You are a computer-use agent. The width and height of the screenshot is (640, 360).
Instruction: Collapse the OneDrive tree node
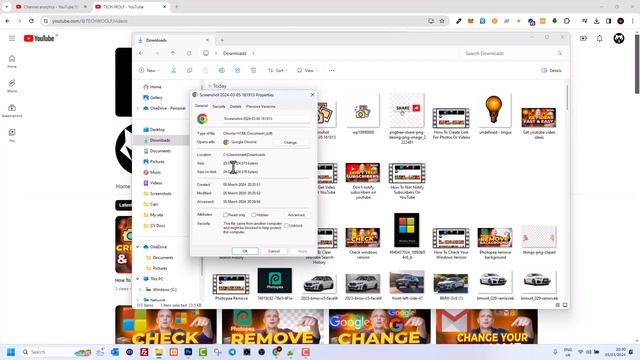tap(138, 247)
